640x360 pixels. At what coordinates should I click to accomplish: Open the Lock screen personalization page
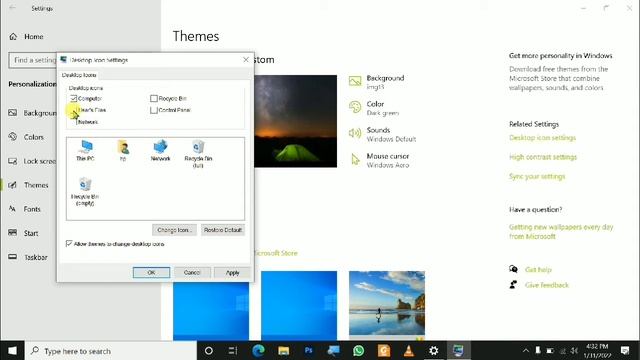point(32,161)
